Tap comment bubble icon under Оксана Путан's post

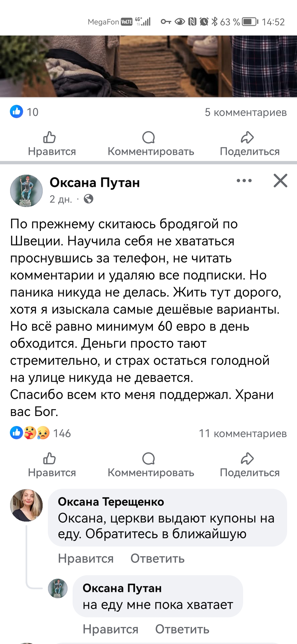click(148, 459)
